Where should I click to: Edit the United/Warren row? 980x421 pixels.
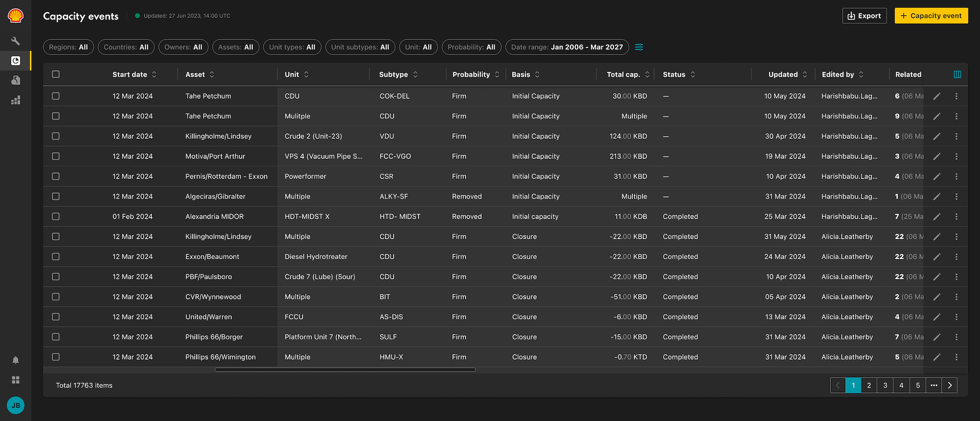click(937, 317)
